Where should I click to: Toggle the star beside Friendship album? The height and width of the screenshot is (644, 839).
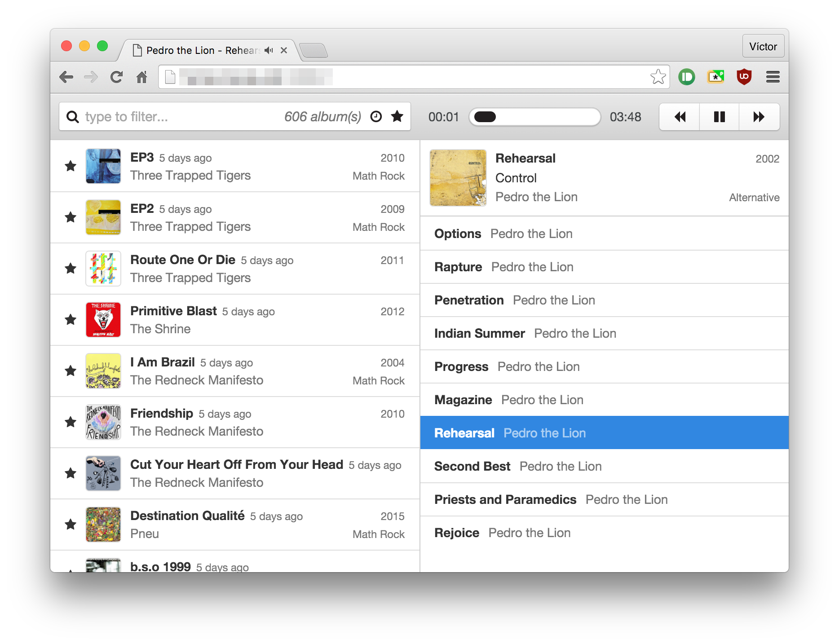pyautogui.click(x=71, y=422)
